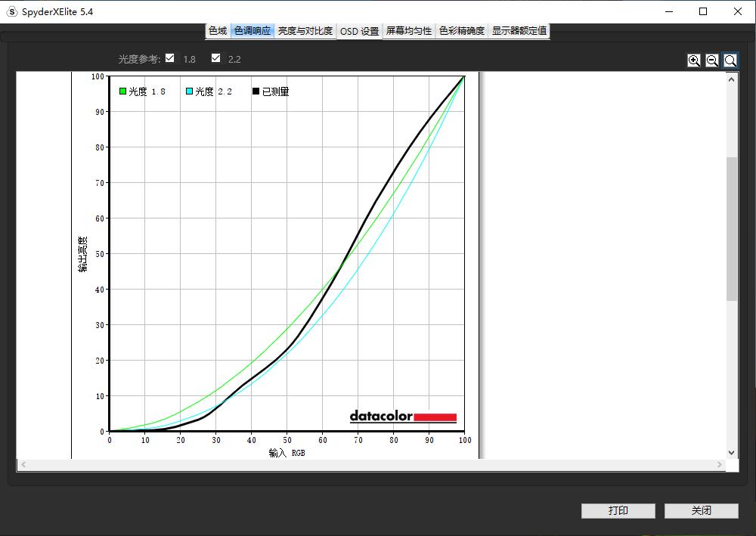This screenshot has height=536, width=756.
Task: Click the SpyderXElite title bar app icon
Action: (11, 11)
